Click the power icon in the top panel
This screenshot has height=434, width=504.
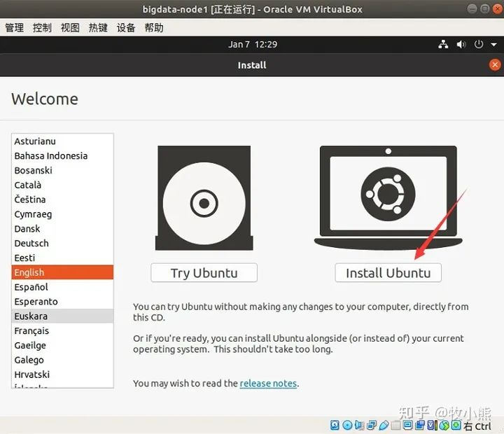point(479,44)
